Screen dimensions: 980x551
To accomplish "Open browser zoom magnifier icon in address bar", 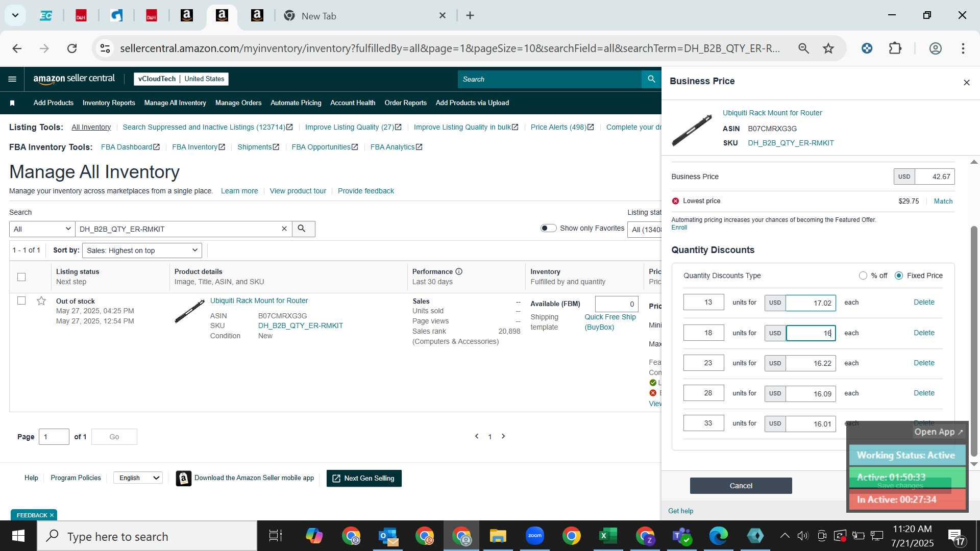I will pos(803,48).
